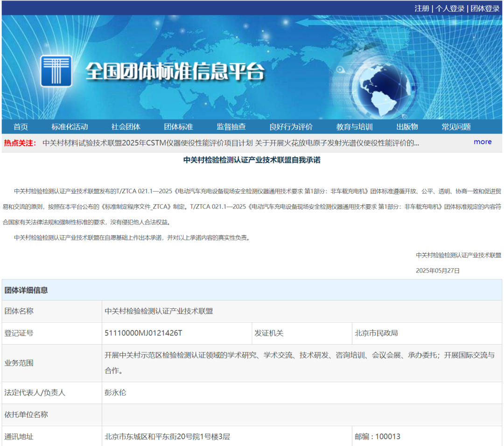Select the 社会团体 navigation item
504x446 pixels.
click(x=126, y=127)
